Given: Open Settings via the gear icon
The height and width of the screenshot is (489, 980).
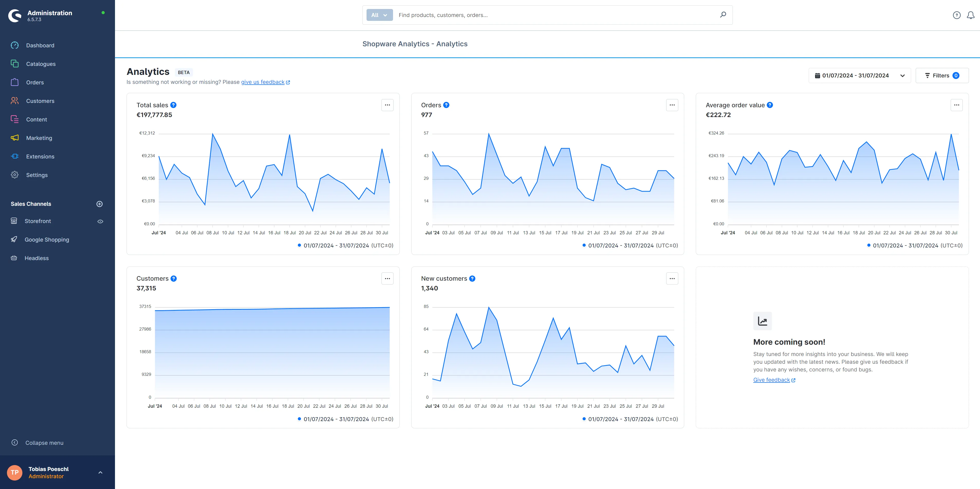Looking at the screenshot, I should [14, 175].
